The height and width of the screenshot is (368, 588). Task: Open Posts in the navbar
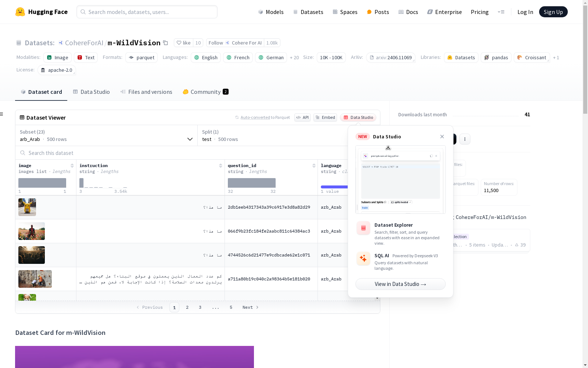378,12
